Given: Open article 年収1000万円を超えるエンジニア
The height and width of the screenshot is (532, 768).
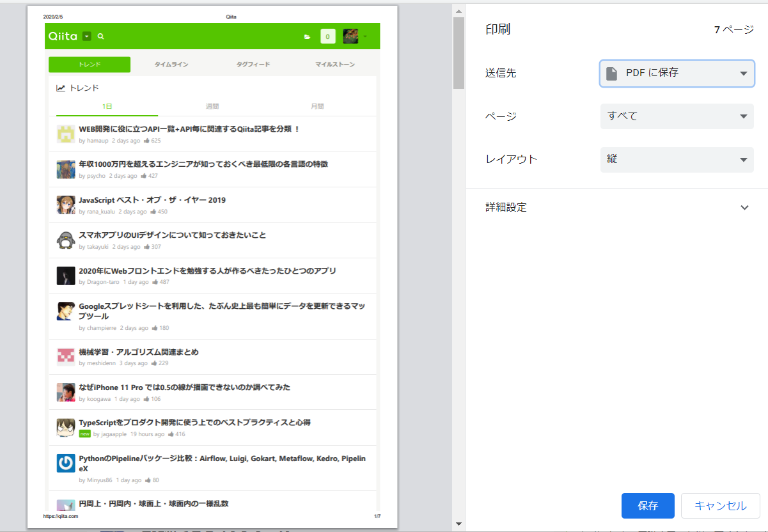Looking at the screenshot, I should pos(203,164).
